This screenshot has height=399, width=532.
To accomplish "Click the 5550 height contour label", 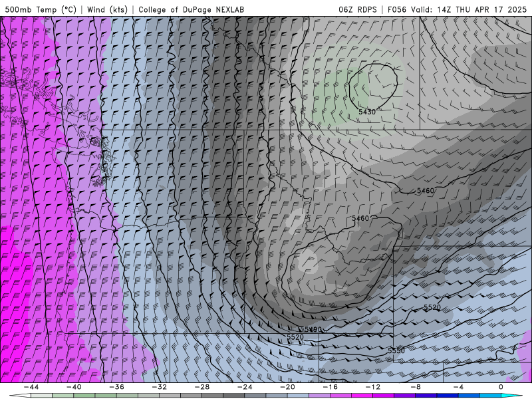I will pos(396,351).
